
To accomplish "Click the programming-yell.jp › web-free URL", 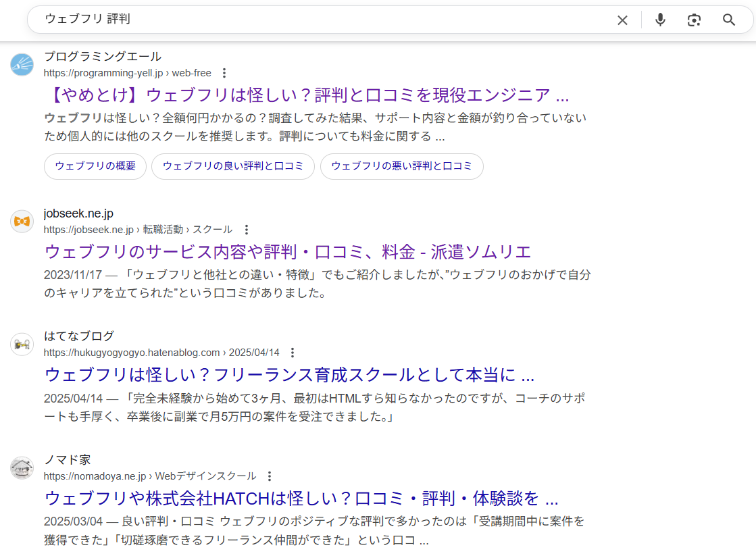I will click(127, 73).
